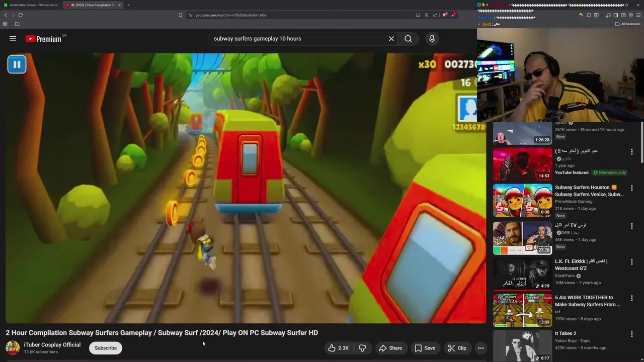Open a new tab with plus button
Viewport: 644px width, 362px height.
(x=128, y=5)
